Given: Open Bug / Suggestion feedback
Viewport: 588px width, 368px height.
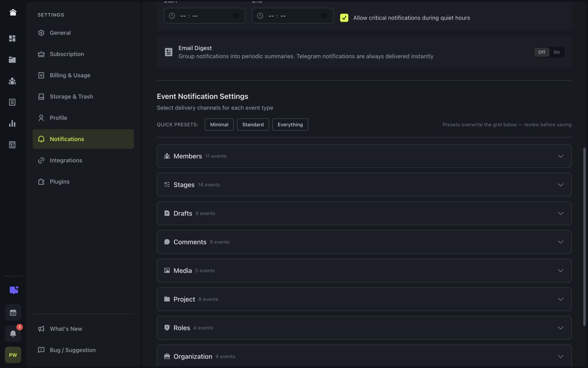Looking at the screenshot, I should coord(83,350).
